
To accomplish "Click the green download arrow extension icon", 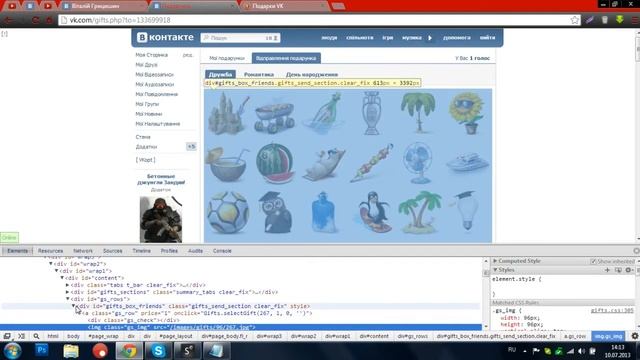I will tap(620, 20).
